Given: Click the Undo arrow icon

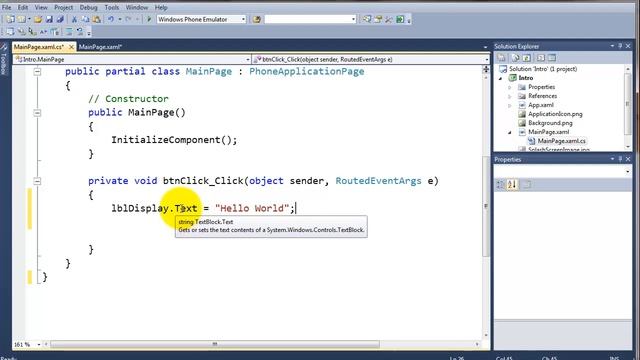Looking at the screenshot, I should click(111, 19).
